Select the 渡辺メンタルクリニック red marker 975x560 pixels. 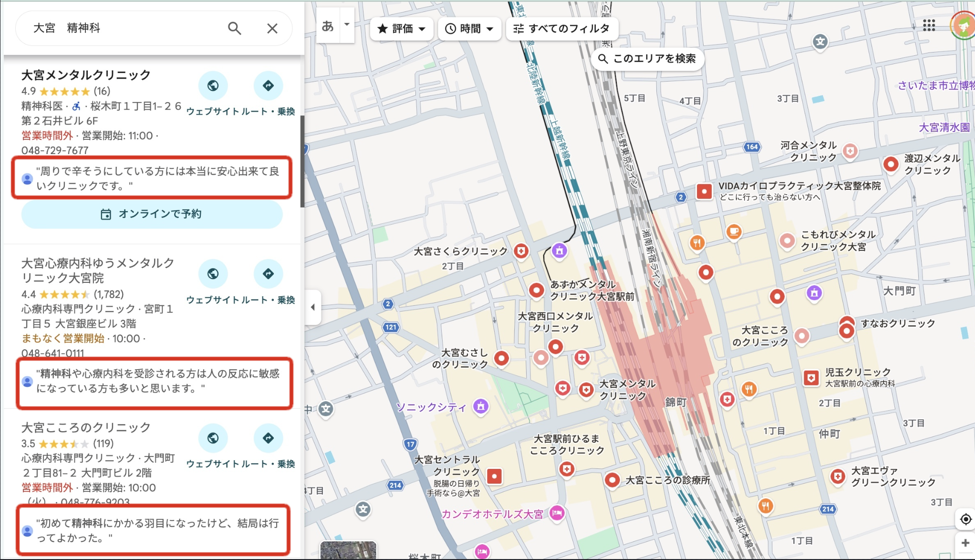(891, 165)
